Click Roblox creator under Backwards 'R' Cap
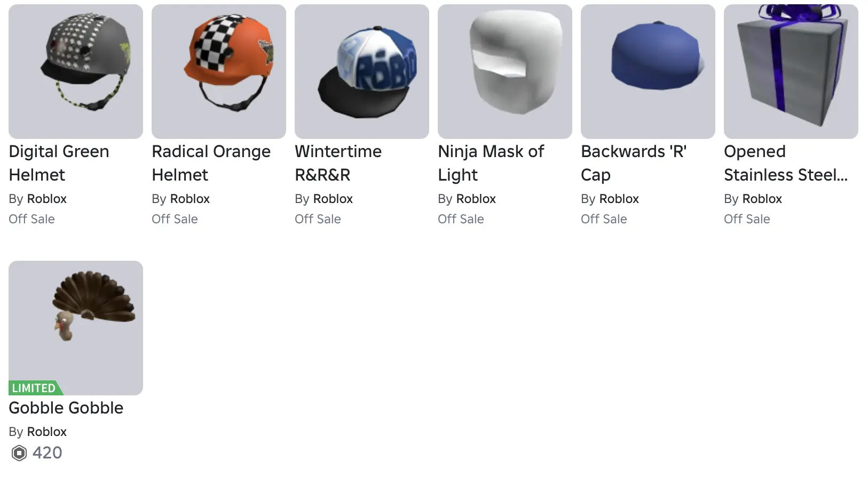The width and height of the screenshot is (868, 483). pos(619,199)
